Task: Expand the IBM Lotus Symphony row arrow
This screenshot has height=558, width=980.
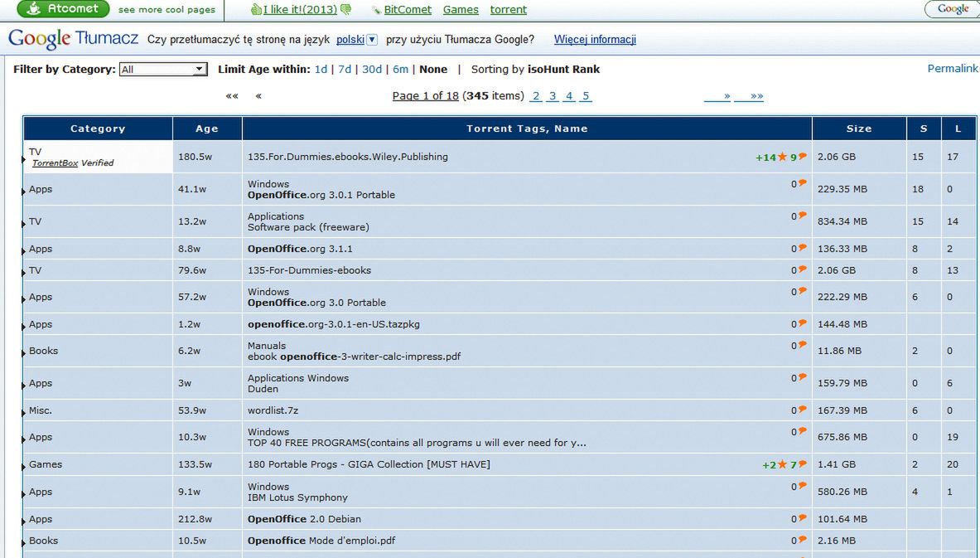Action: point(24,495)
